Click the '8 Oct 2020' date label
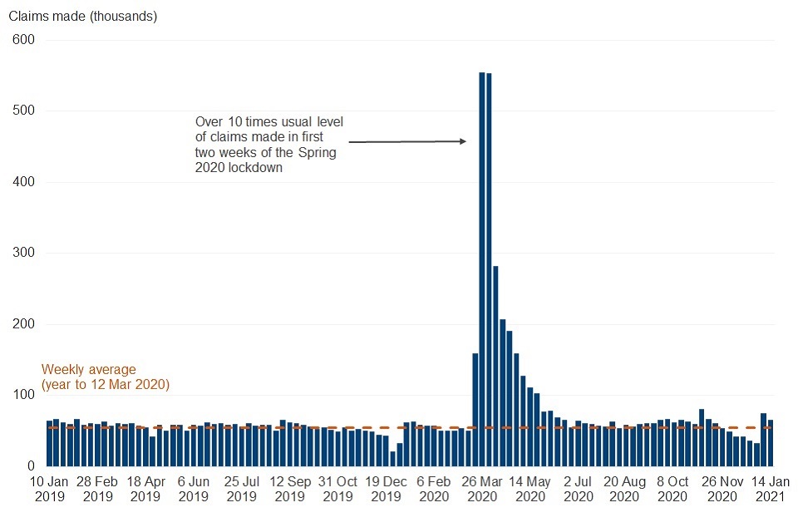Viewport: 798px width, 532px height. [x=673, y=489]
